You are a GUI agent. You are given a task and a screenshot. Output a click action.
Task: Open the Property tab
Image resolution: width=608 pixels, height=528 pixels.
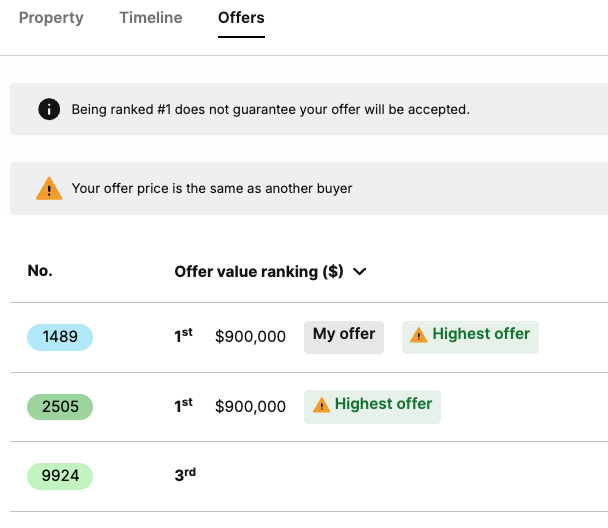(51, 18)
